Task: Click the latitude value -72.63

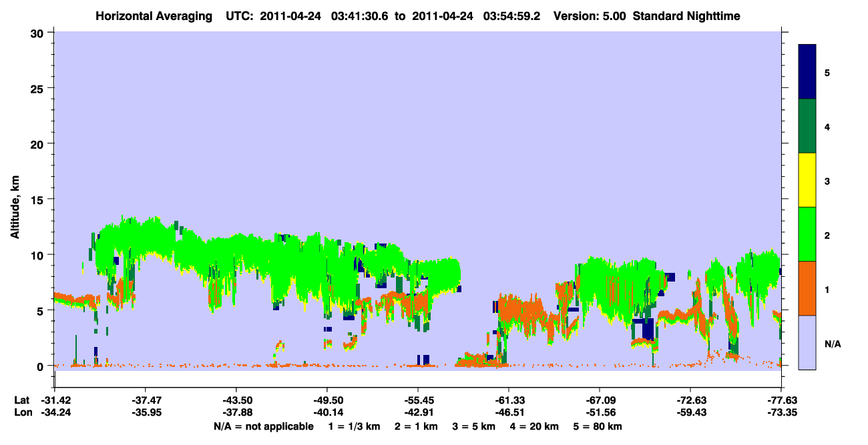Action: tap(690, 400)
